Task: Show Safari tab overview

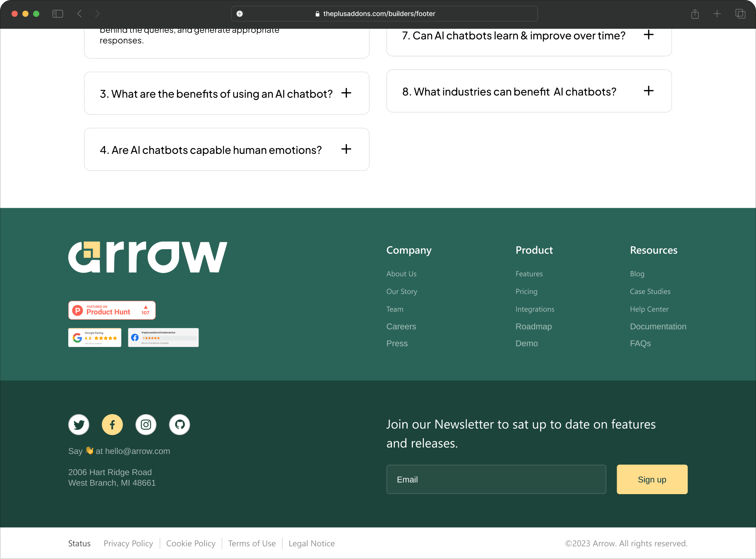Action: tap(740, 14)
